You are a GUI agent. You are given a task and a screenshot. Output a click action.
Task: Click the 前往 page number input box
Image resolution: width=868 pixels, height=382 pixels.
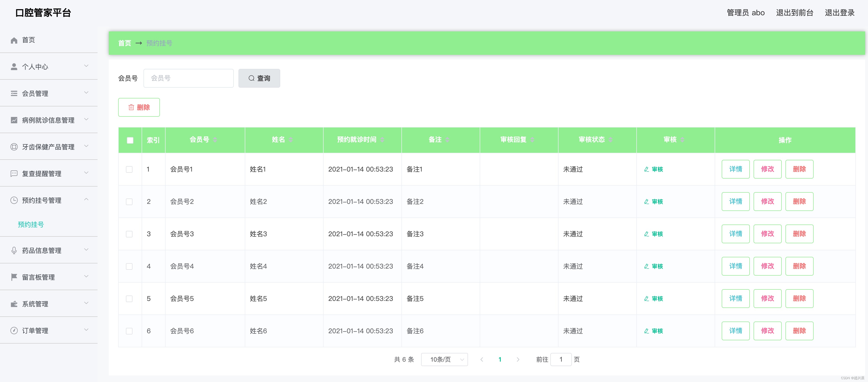tap(561, 360)
